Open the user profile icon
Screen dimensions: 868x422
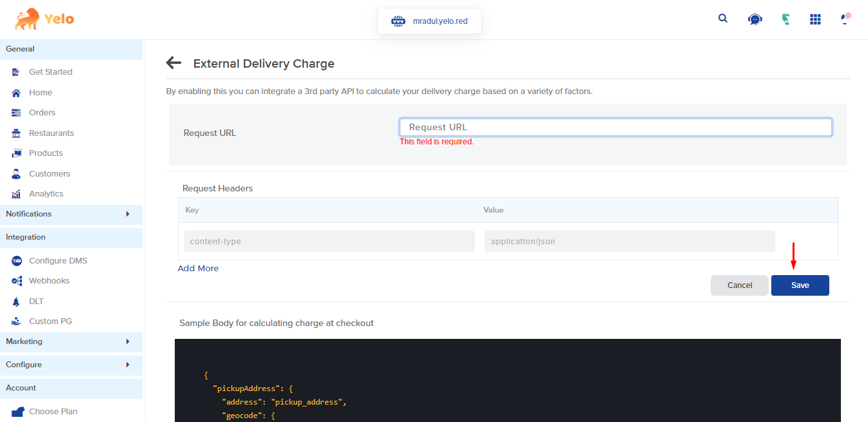point(845,19)
